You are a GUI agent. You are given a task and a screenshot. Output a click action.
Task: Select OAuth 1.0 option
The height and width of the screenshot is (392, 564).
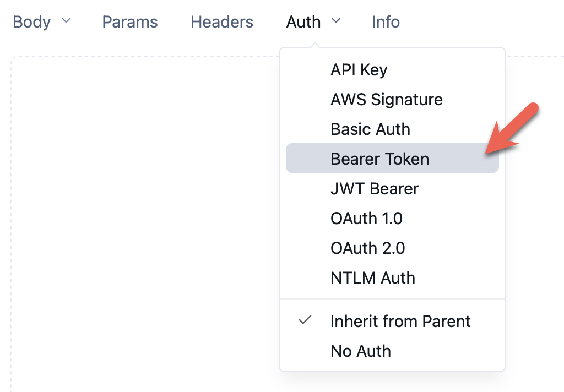[x=366, y=219]
